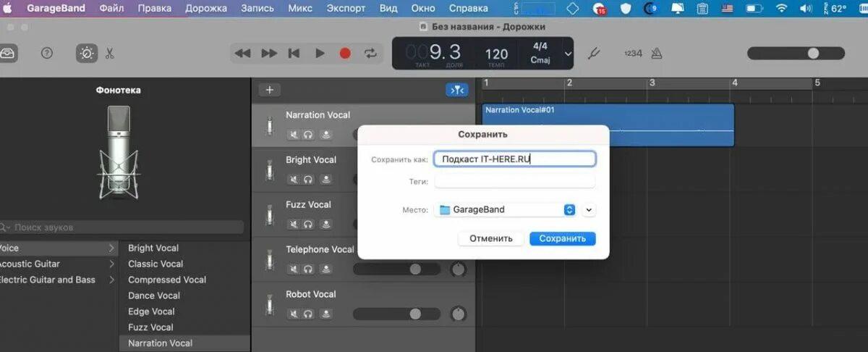Mute the Bright Vocal track
The image size is (868, 352).
click(294, 180)
